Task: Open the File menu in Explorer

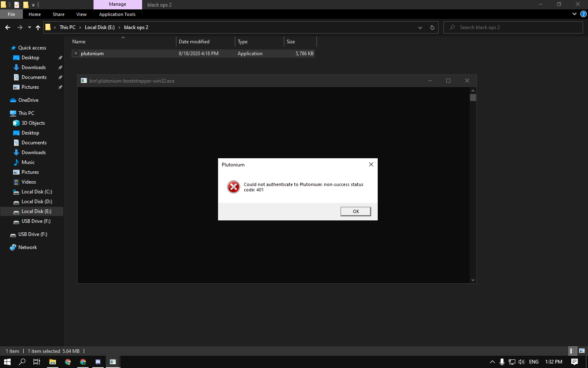Action: pyautogui.click(x=11, y=14)
